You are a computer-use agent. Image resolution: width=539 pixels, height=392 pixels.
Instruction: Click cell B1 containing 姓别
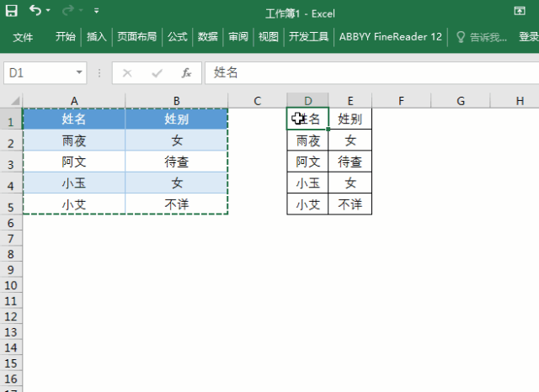[x=176, y=119]
